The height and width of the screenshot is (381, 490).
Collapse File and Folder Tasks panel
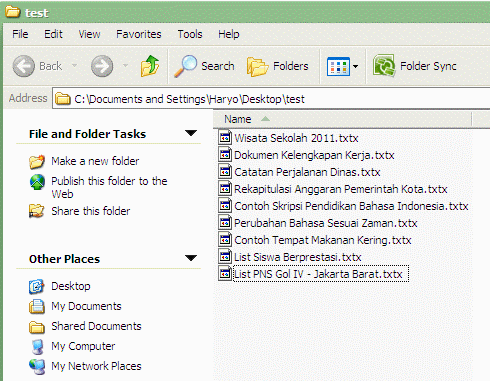(191, 133)
